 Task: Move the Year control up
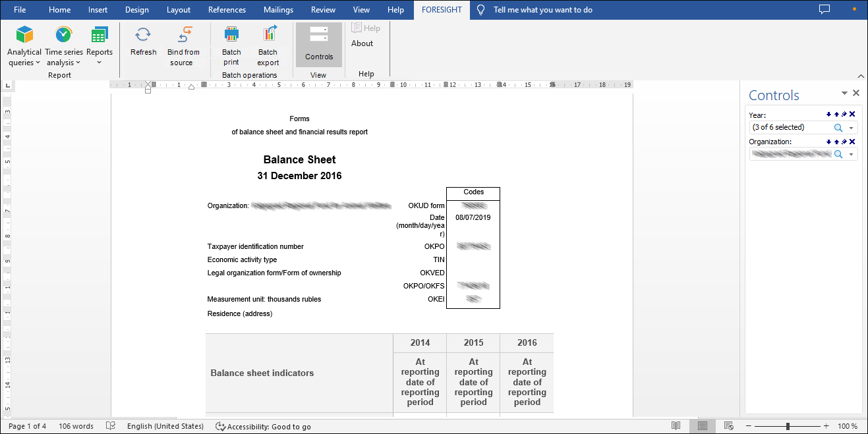pyautogui.click(x=836, y=115)
